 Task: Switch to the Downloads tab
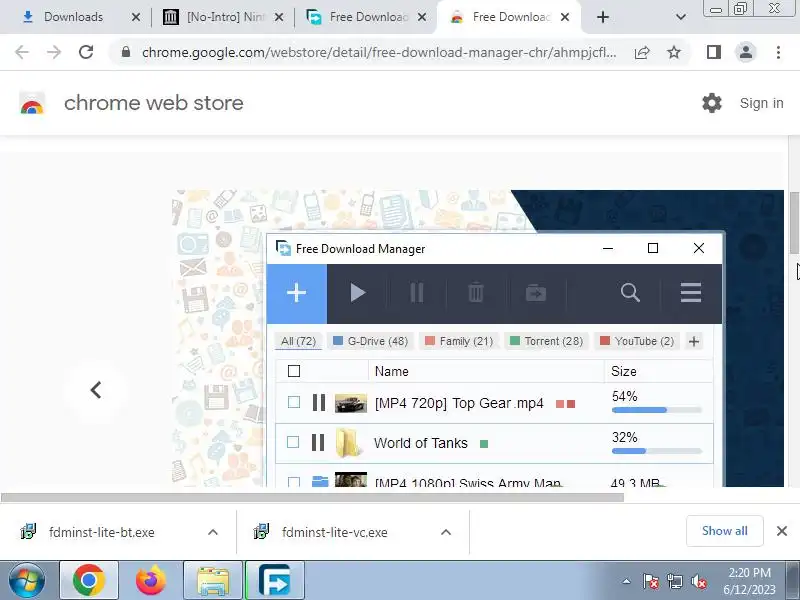coord(73,17)
